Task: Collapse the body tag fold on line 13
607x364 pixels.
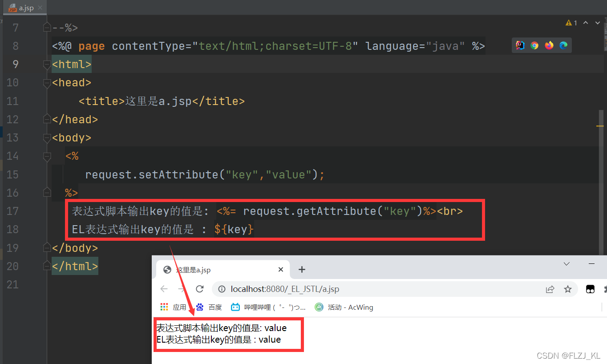Action: [x=47, y=138]
